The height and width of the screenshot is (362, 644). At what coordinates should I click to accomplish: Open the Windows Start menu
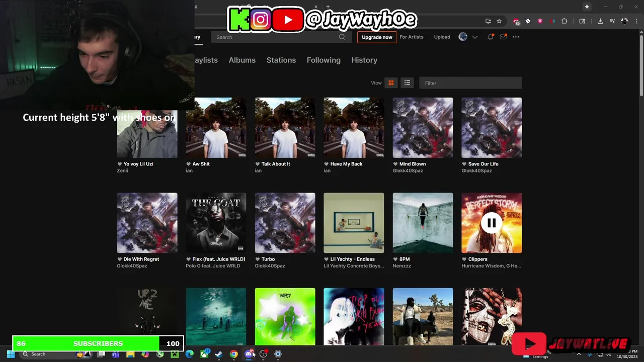(11, 354)
